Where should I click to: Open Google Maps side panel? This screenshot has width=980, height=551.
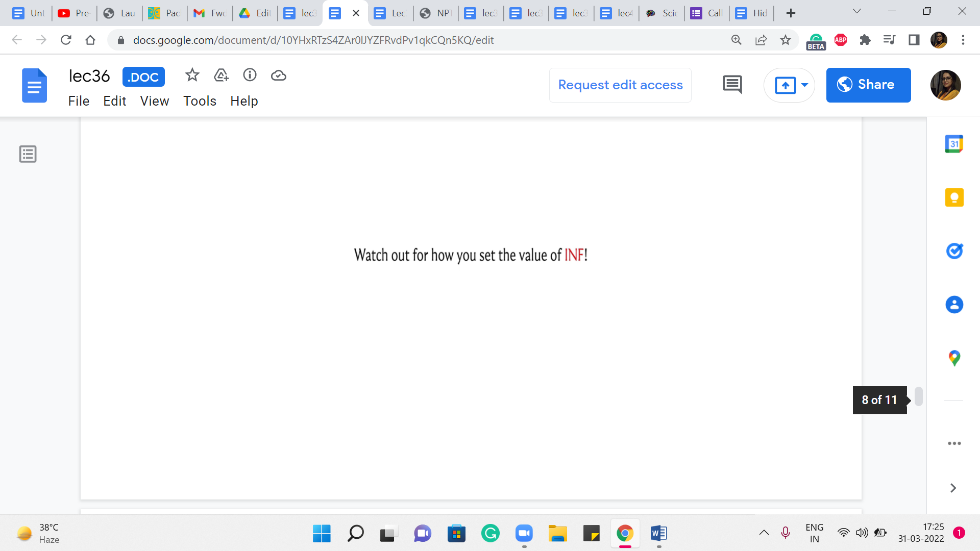pos(954,358)
